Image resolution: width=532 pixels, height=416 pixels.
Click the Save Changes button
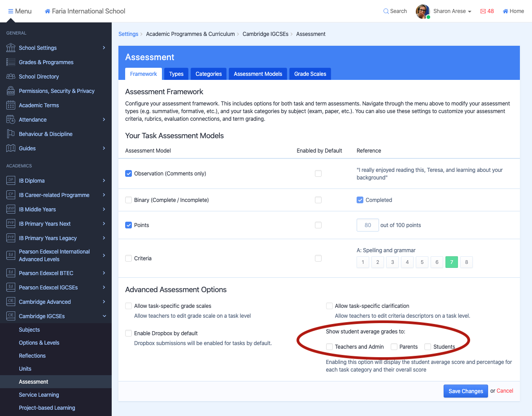click(466, 391)
